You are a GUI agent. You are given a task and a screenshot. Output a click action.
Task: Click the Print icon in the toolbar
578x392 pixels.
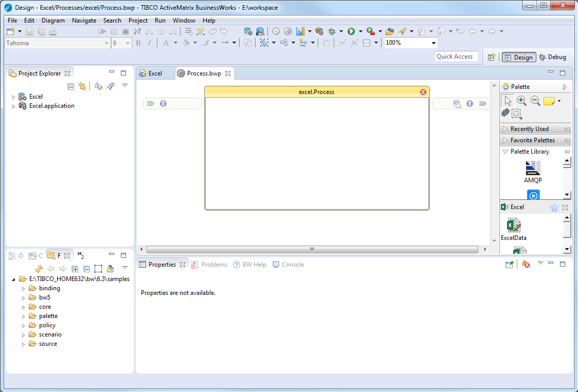coord(53,32)
